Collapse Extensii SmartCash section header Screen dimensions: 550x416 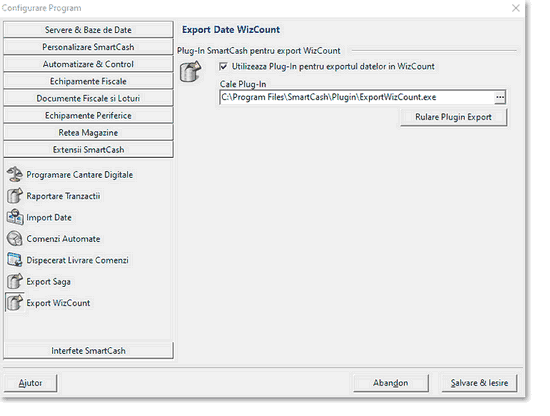click(88, 150)
